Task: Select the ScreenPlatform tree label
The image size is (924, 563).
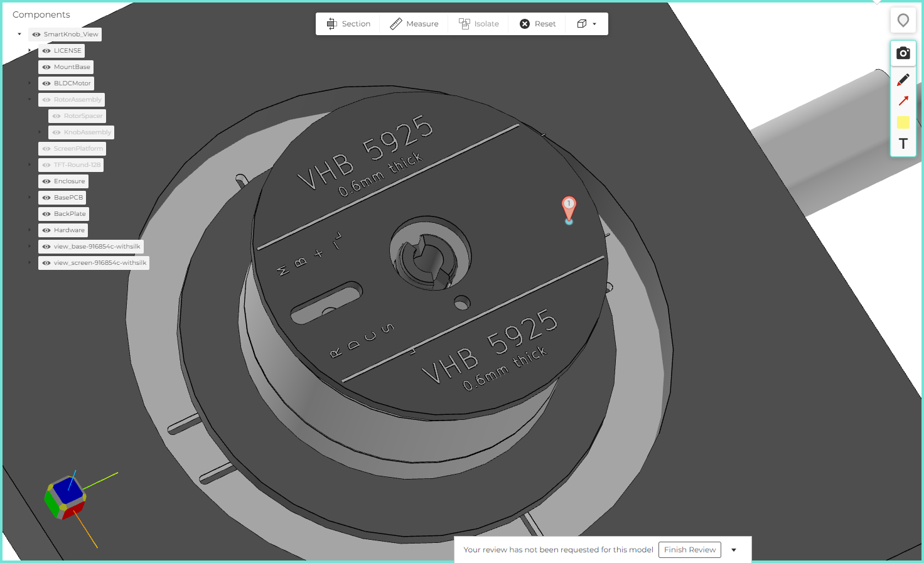Action: [x=78, y=149]
